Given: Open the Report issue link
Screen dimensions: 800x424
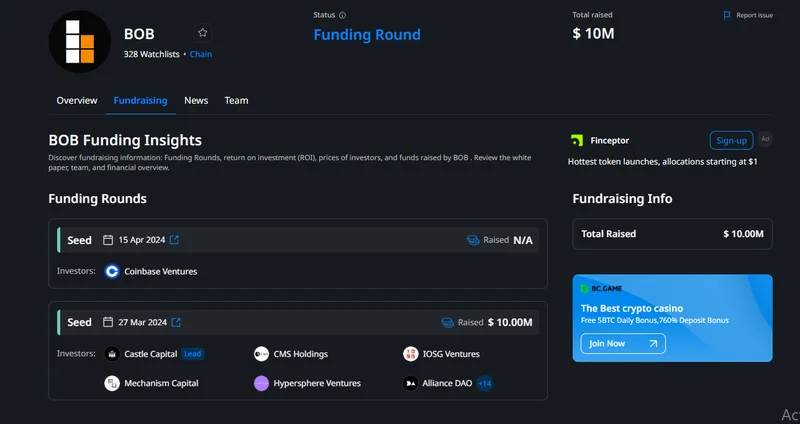Looking at the screenshot, I should pos(754,15).
